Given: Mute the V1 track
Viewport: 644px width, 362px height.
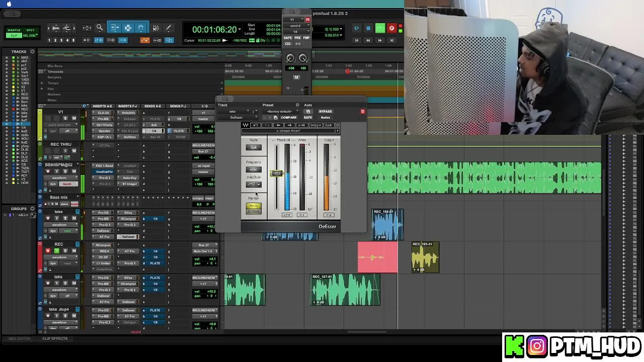Looking at the screenshot, I should pyautogui.click(x=74, y=119).
